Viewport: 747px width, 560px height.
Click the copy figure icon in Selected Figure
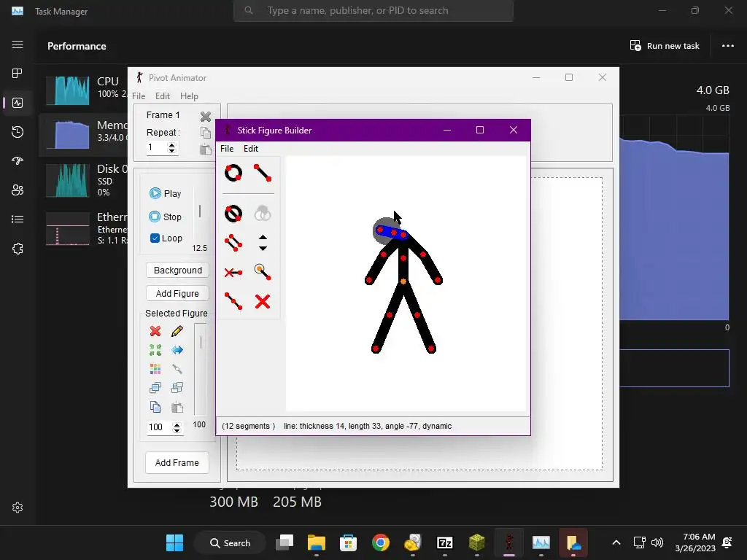pos(155,407)
